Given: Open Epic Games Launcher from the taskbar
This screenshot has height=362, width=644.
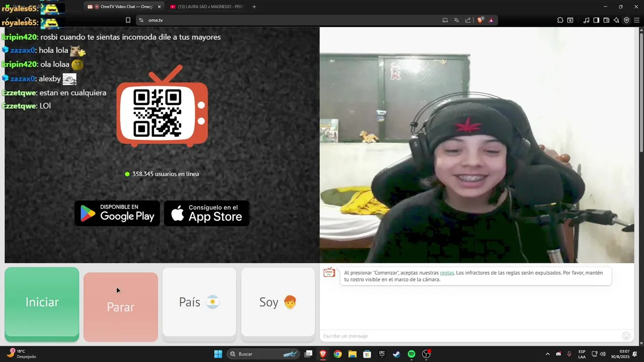Looking at the screenshot, I should pyautogui.click(x=382, y=354).
